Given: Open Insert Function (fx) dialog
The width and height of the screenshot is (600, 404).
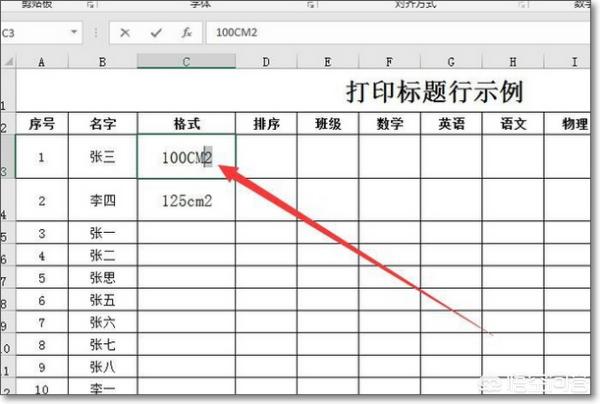Looking at the screenshot, I should (x=186, y=33).
